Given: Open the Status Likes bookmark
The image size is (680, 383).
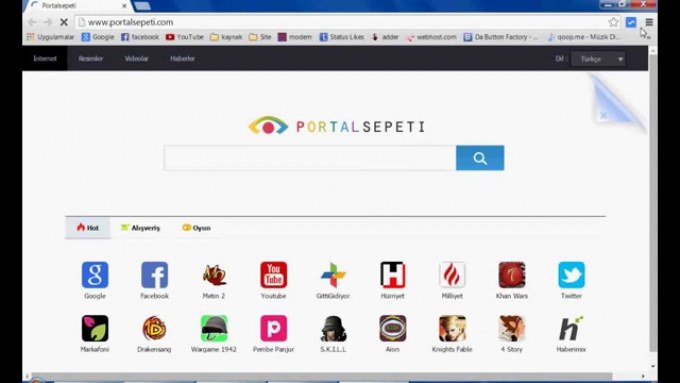Looking at the screenshot, I should 342,37.
